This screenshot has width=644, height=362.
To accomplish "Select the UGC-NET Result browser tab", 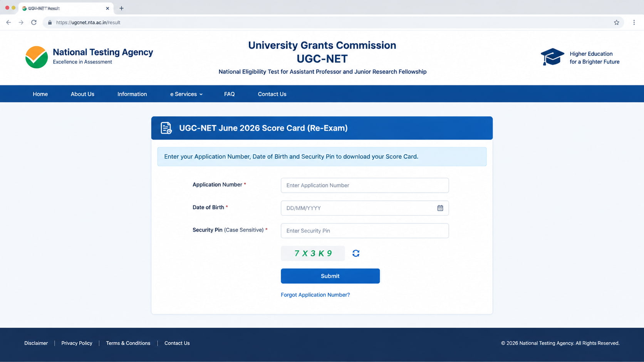I will 65,8.
